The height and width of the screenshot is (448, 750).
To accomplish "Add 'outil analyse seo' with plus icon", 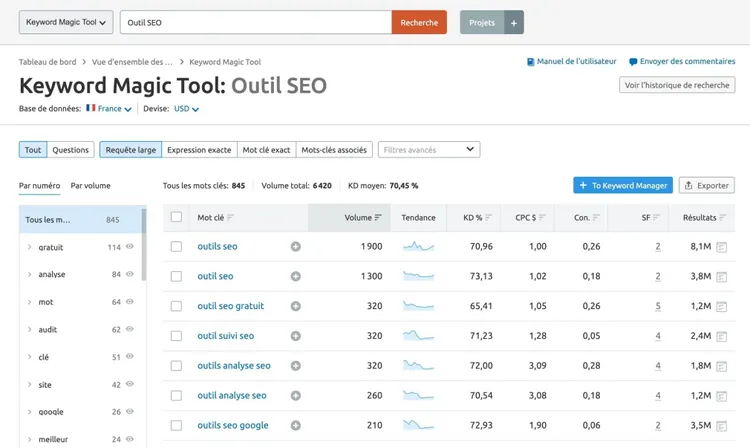I will tap(296, 395).
